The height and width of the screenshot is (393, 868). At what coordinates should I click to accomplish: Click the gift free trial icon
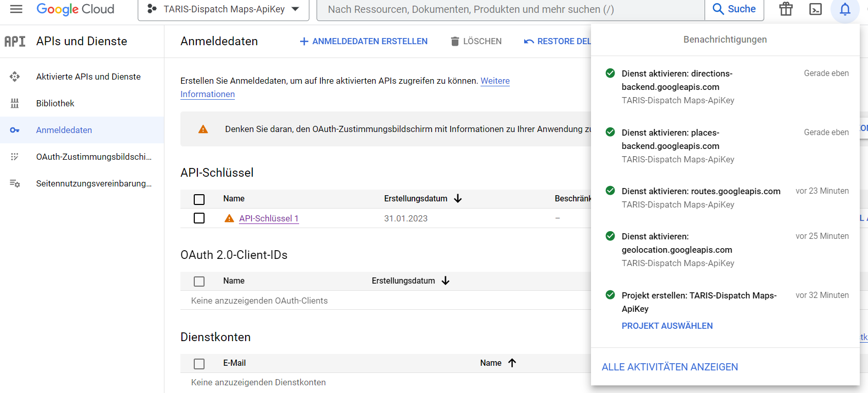[x=786, y=9]
